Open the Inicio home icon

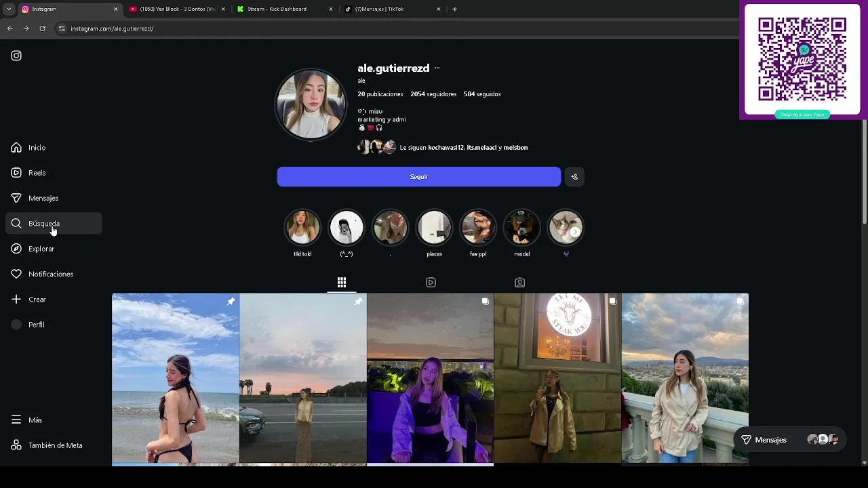(x=16, y=147)
